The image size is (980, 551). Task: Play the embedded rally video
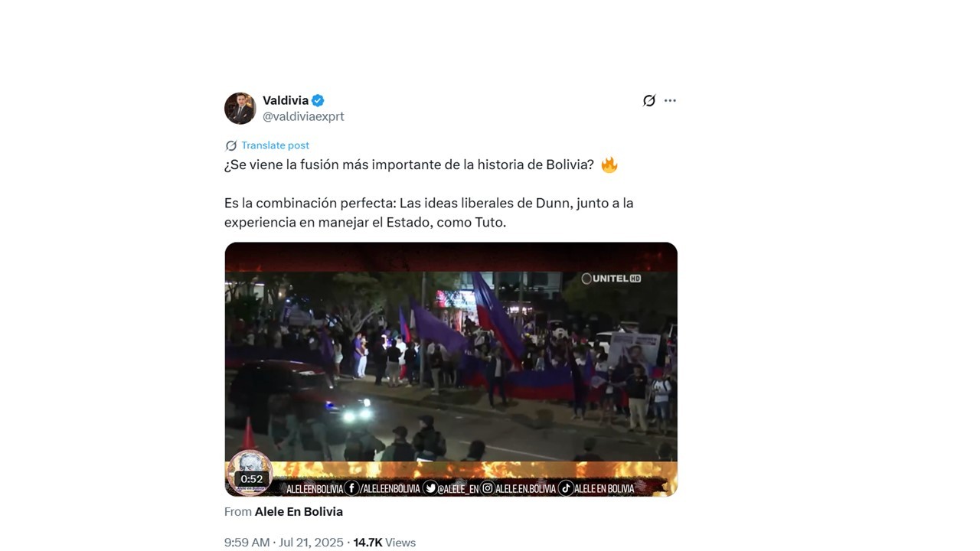tap(451, 369)
